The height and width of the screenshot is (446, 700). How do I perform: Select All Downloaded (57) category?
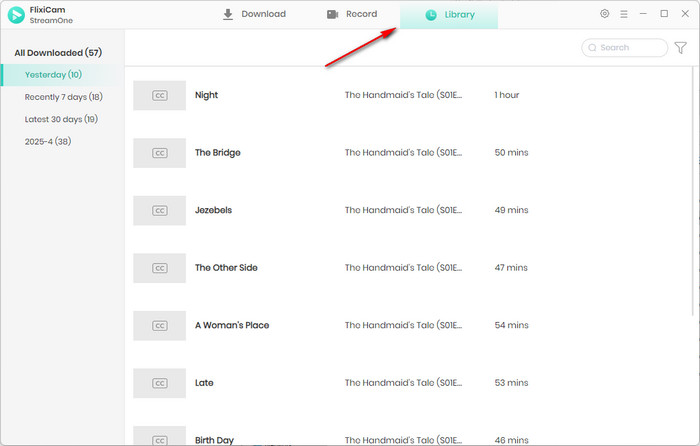point(58,53)
